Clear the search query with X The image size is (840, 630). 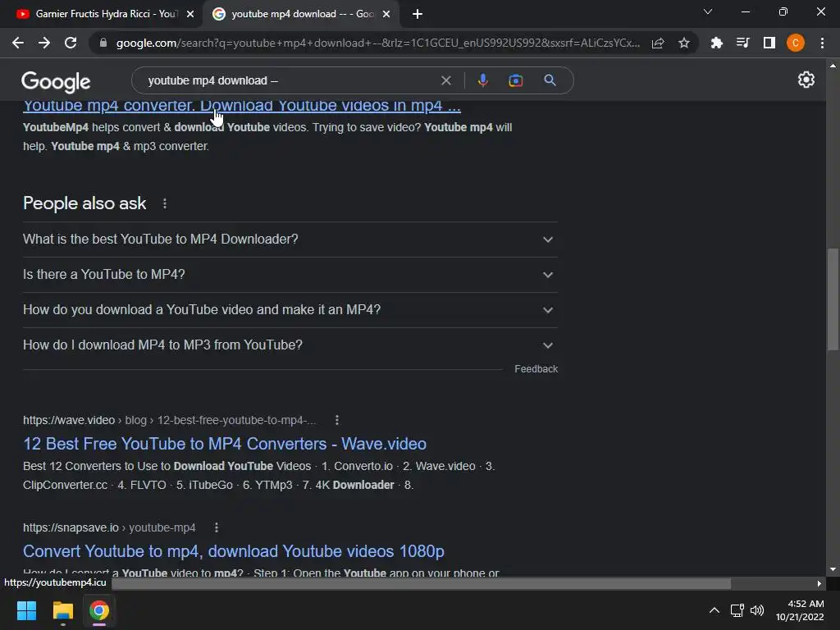click(x=445, y=80)
